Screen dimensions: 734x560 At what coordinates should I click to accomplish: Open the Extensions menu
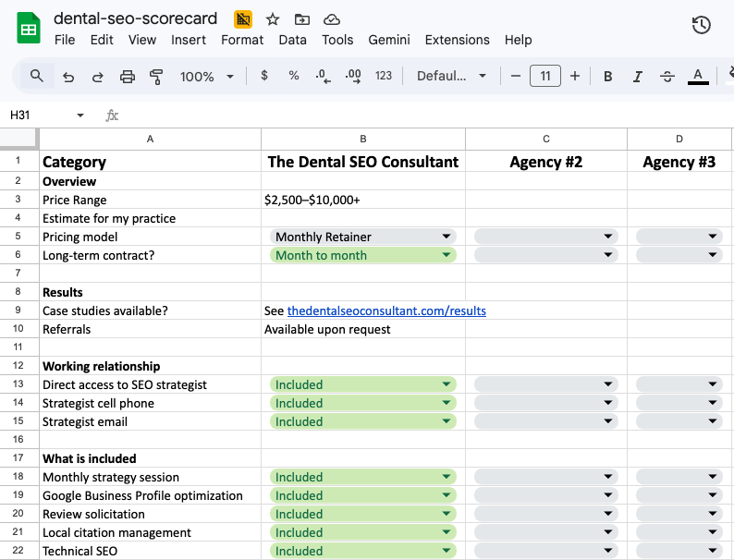[457, 40]
